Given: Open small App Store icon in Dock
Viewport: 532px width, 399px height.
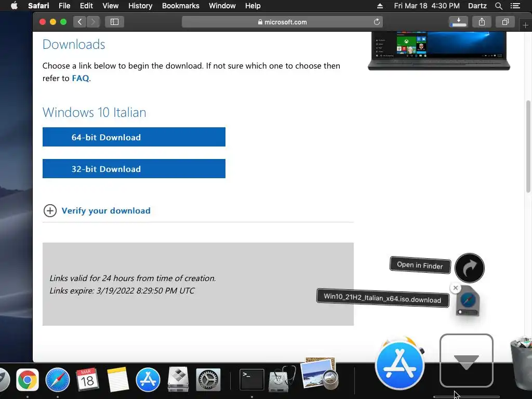Looking at the screenshot, I should coord(148,379).
